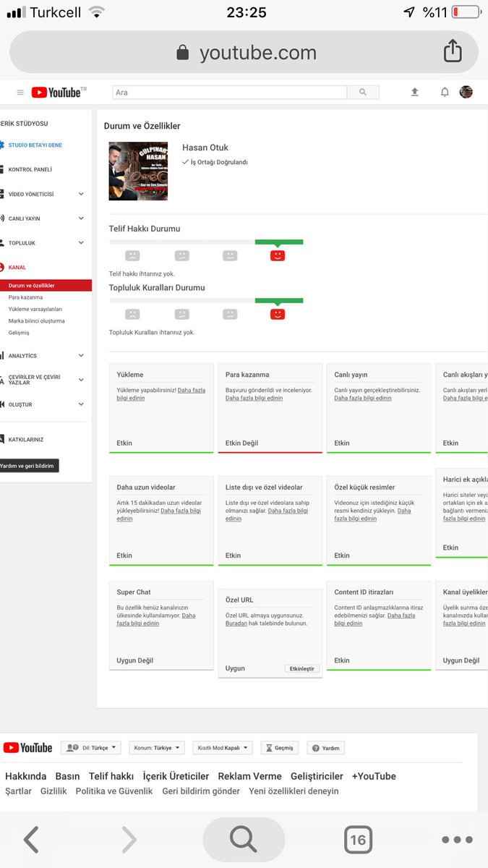Open the Para kazanma sidebar item
The height and width of the screenshot is (868, 488).
[25, 297]
